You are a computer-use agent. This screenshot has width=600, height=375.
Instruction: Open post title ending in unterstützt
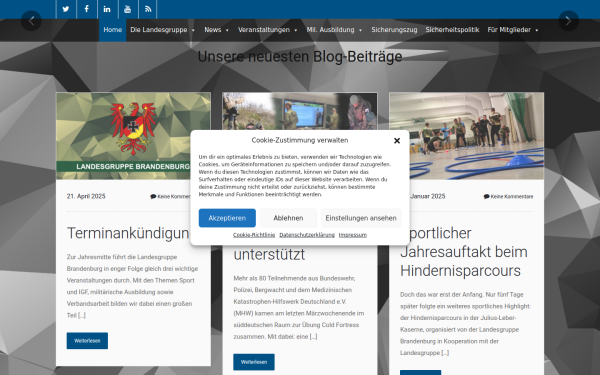(269, 254)
